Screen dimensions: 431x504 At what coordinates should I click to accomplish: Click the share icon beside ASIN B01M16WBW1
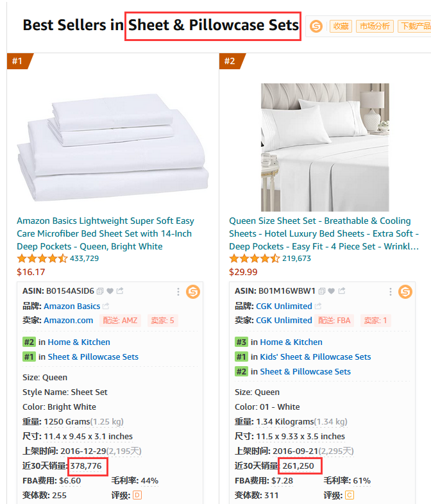[x=341, y=291]
